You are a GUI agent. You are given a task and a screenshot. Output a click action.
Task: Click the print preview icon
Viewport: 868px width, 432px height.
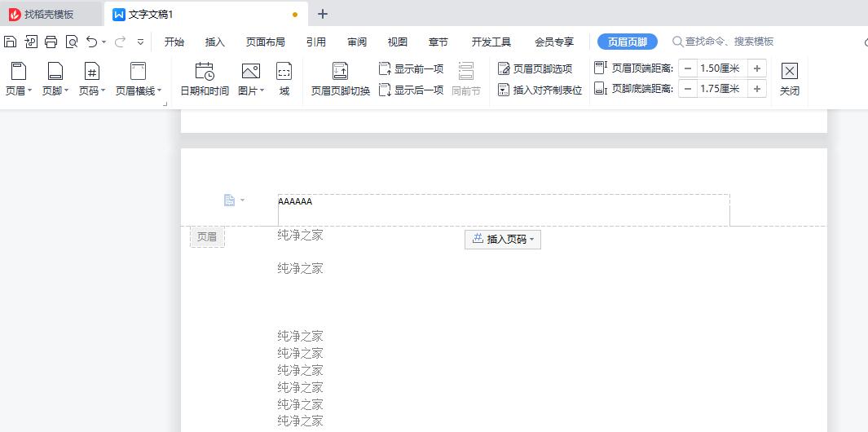[x=72, y=42]
